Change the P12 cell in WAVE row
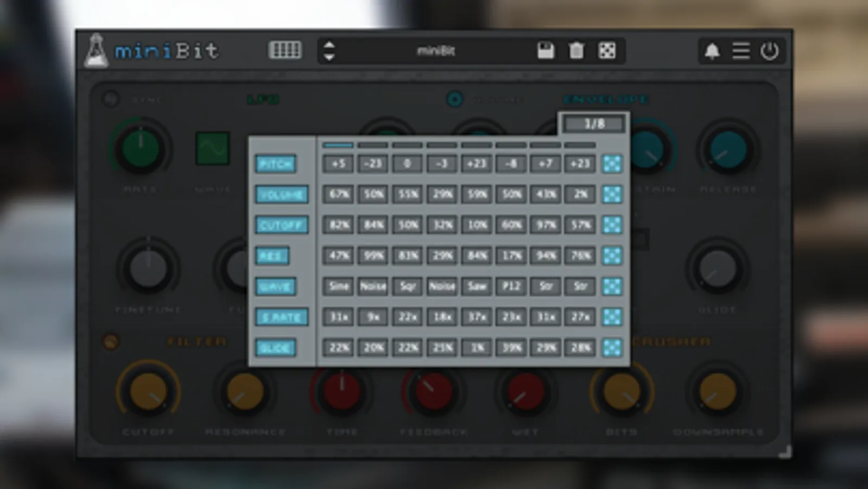Viewport: 868px width, 489px height. click(x=511, y=286)
